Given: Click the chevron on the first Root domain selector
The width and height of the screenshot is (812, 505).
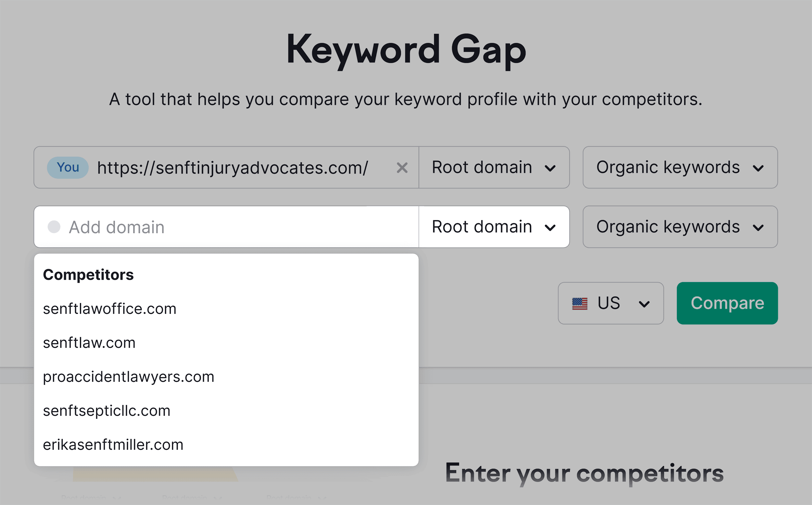Looking at the screenshot, I should [x=551, y=168].
